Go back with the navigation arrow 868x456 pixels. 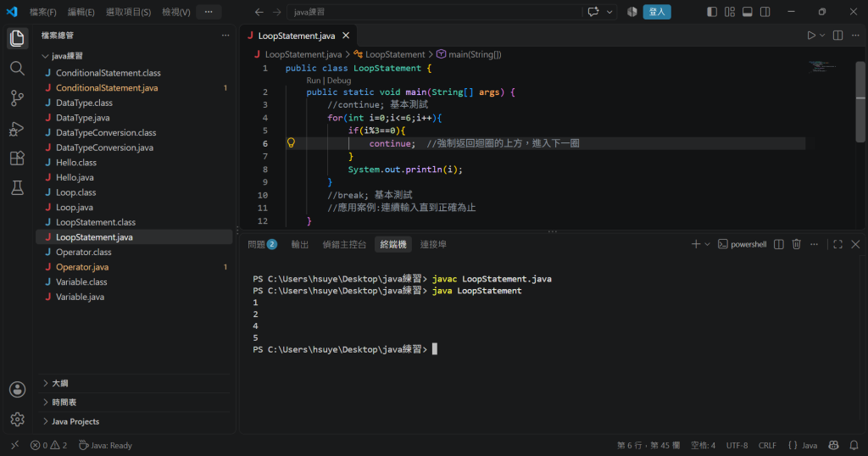coord(259,12)
